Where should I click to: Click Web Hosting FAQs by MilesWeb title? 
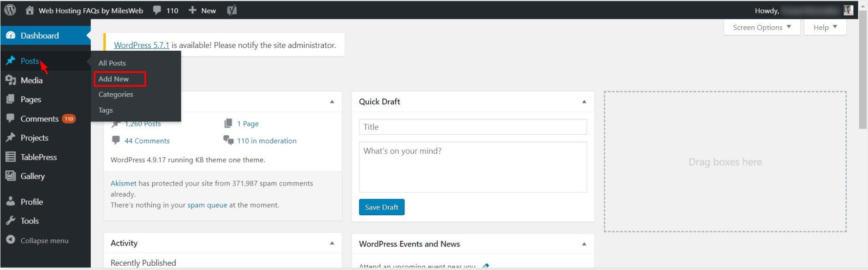click(x=91, y=11)
